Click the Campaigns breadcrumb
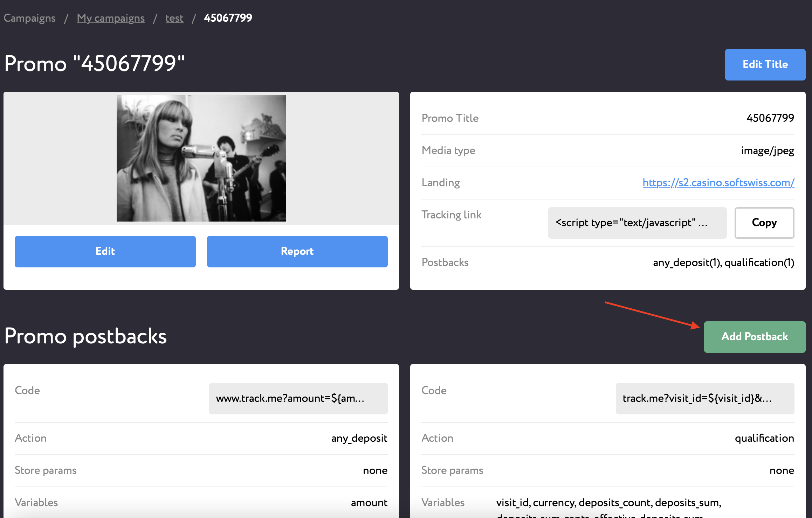This screenshot has width=812, height=518. [x=29, y=18]
